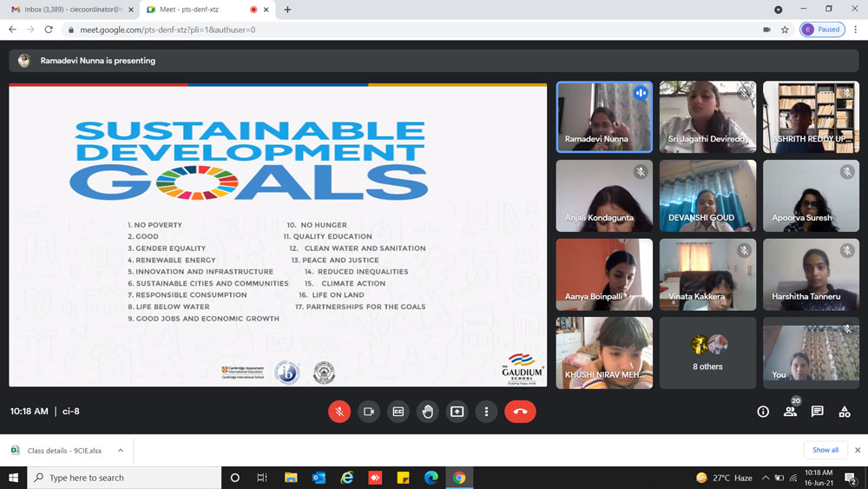Image resolution: width=868 pixels, height=489 pixels.
Task: Open Microsoft Edge from the taskbar
Action: tap(431, 478)
